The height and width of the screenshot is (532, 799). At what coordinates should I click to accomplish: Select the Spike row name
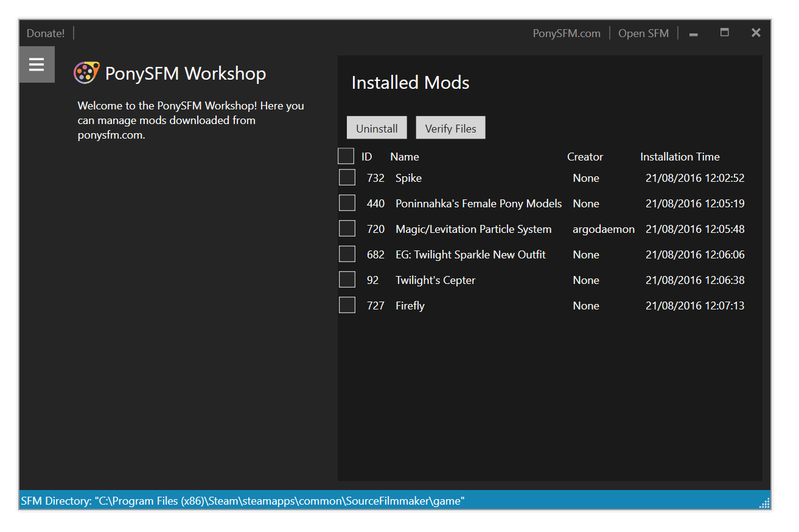tap(408, 178)
